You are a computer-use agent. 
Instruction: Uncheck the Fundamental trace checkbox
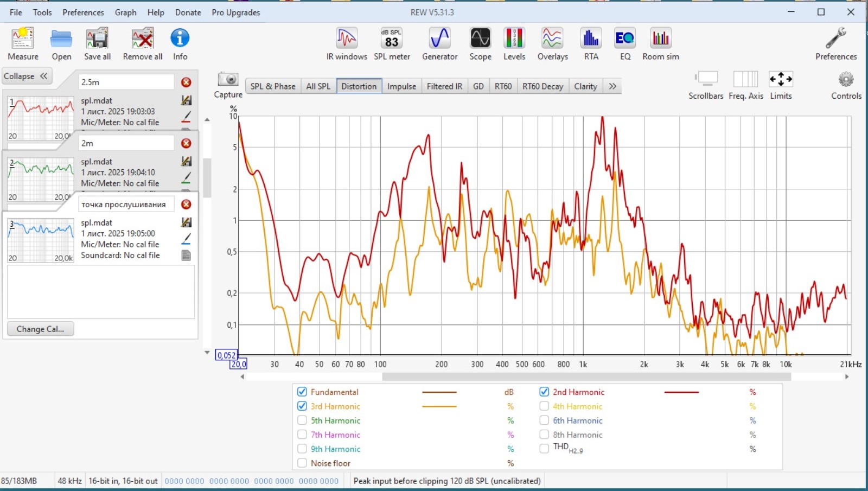tap(302, 392)
